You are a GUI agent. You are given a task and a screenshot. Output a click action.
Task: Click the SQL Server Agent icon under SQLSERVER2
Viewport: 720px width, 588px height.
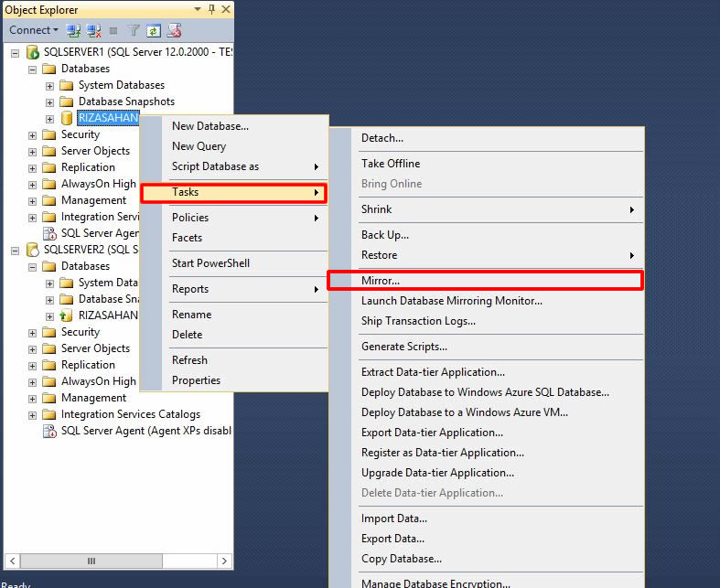click(50, 431)
